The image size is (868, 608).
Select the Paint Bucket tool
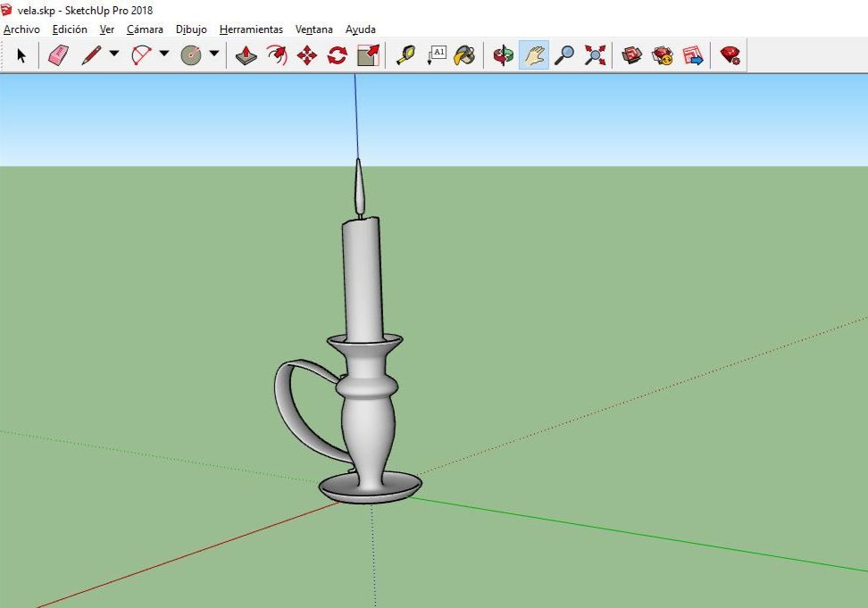click(463, 55)
